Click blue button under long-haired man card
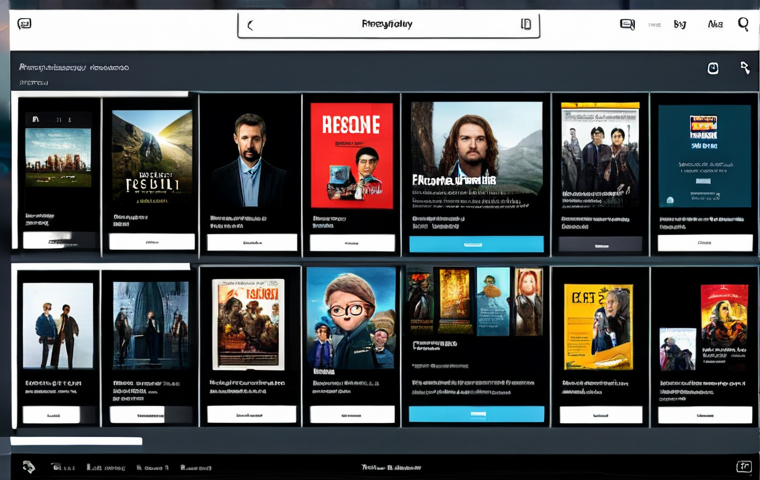 coord(476,244)
